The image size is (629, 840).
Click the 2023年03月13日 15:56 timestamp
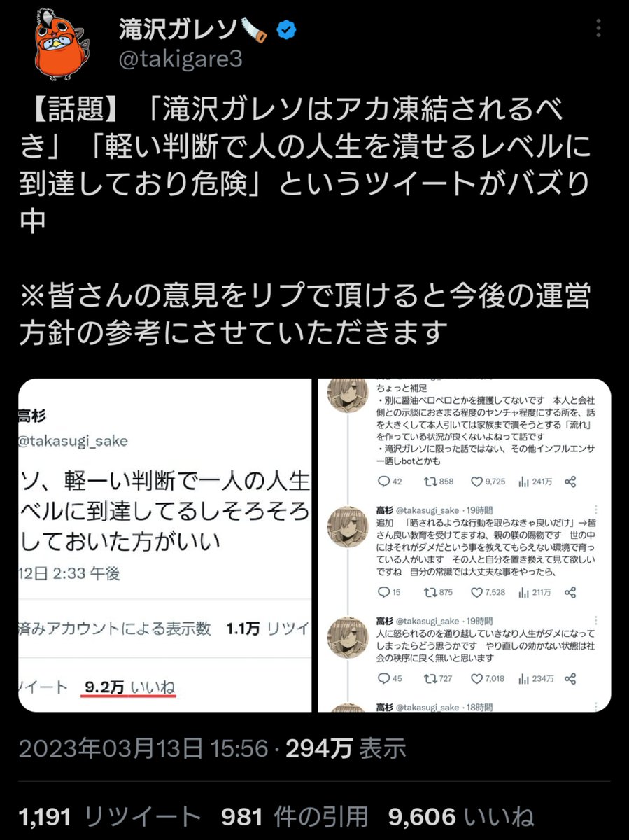pos(143,749)
